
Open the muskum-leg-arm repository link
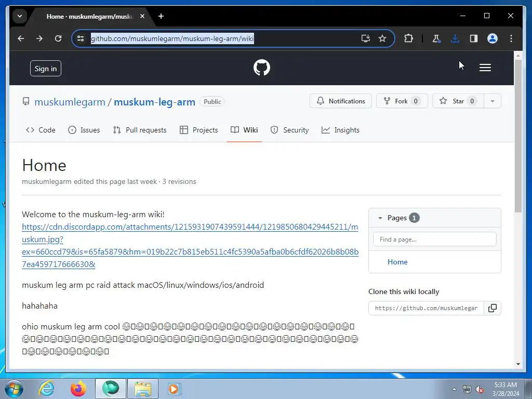(x=154, y=102)
